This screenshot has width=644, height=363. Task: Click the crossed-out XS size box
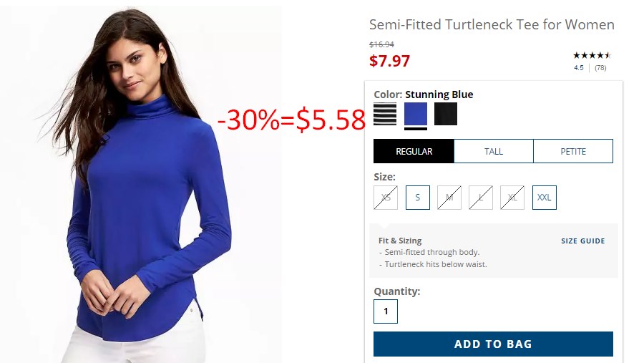point(386,198)
